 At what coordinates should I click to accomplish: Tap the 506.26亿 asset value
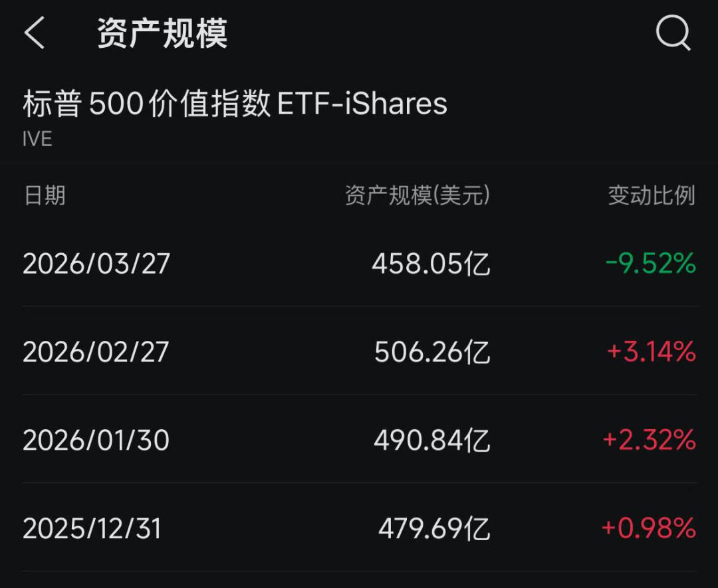[432, 351]
